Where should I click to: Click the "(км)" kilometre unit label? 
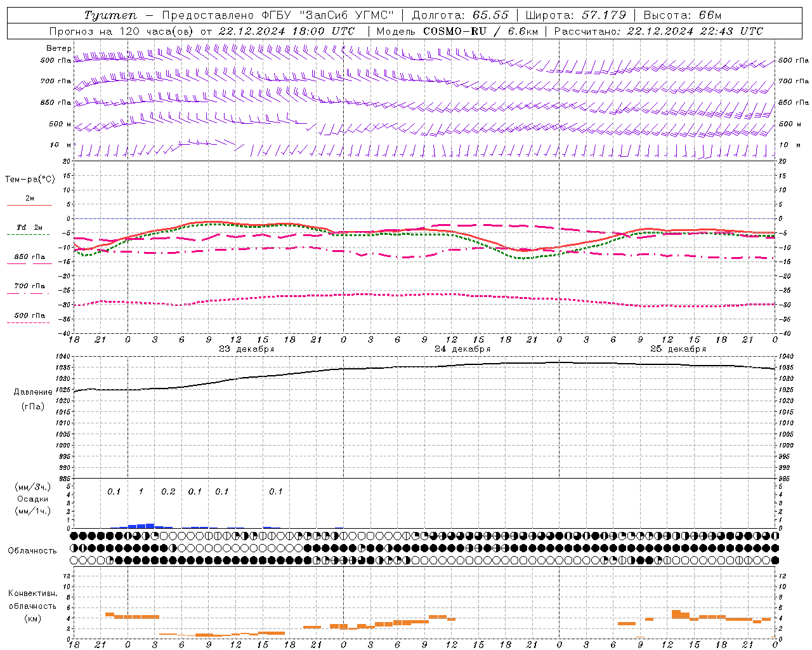(33, 618)
